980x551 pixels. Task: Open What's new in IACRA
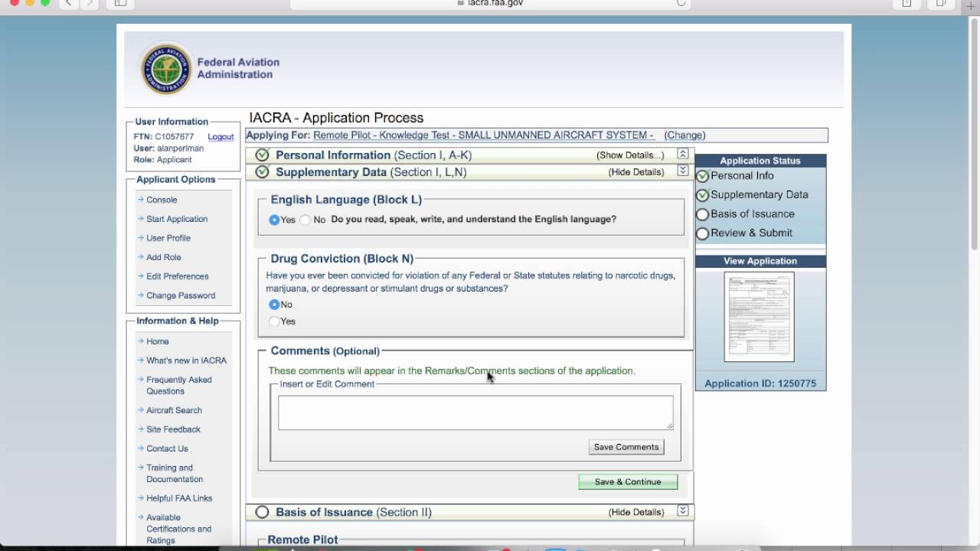186,360
